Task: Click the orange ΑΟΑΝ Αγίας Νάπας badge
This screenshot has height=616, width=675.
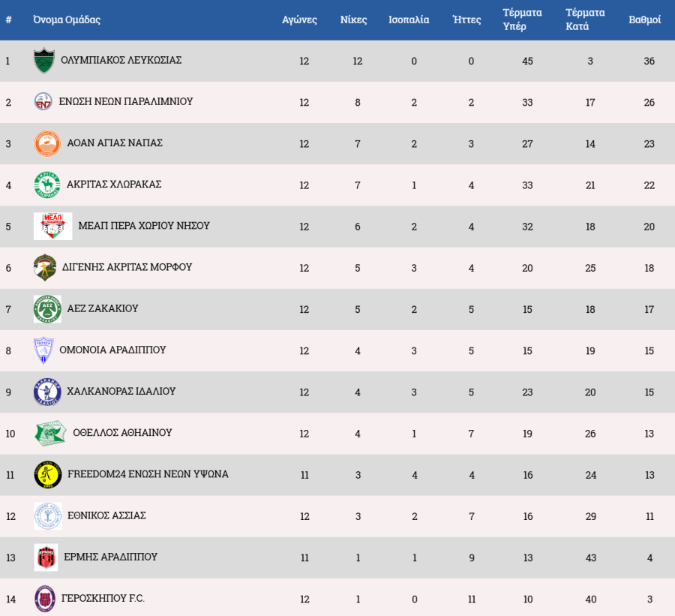Action: (47, 143)
